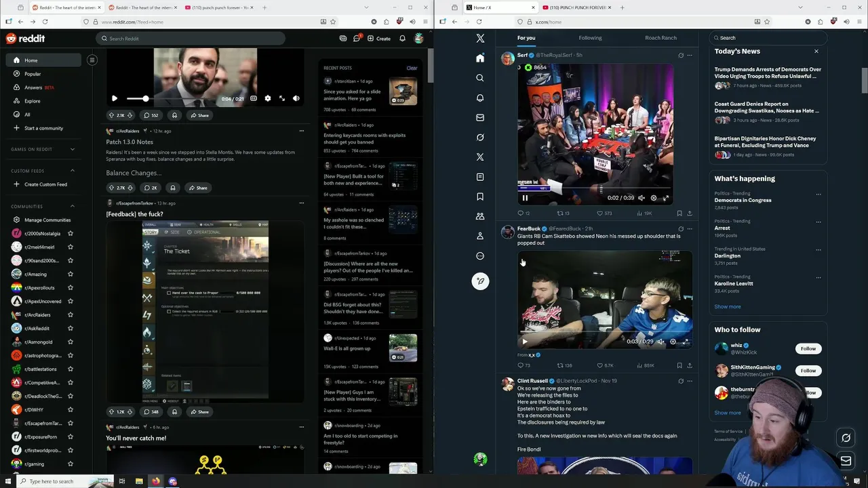Award the Feedback the fuck post
The image size is (868, 488).
[174, 411]
